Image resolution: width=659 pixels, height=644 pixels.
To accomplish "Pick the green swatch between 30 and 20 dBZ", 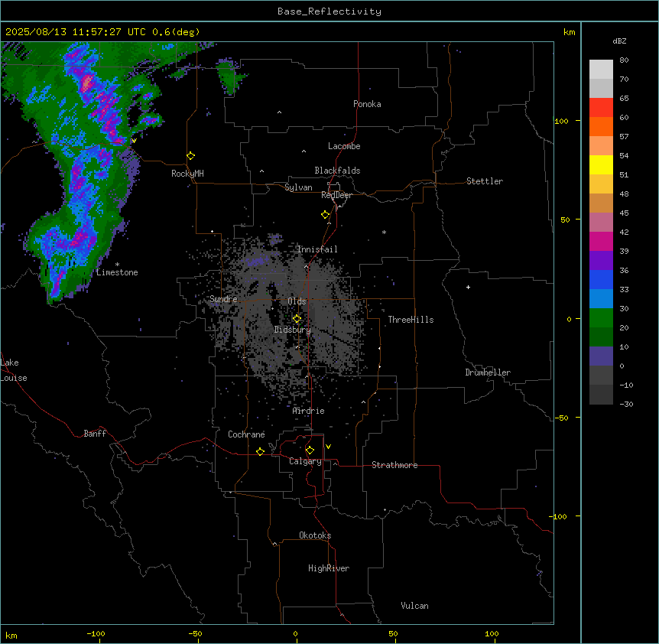I will coord(601,318).
